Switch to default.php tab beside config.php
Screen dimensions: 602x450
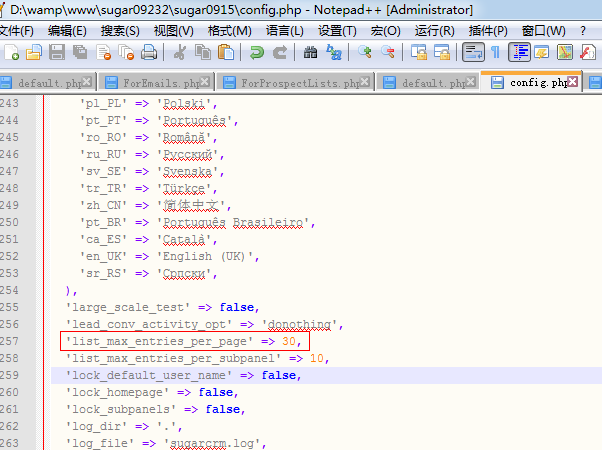point(428,83)
